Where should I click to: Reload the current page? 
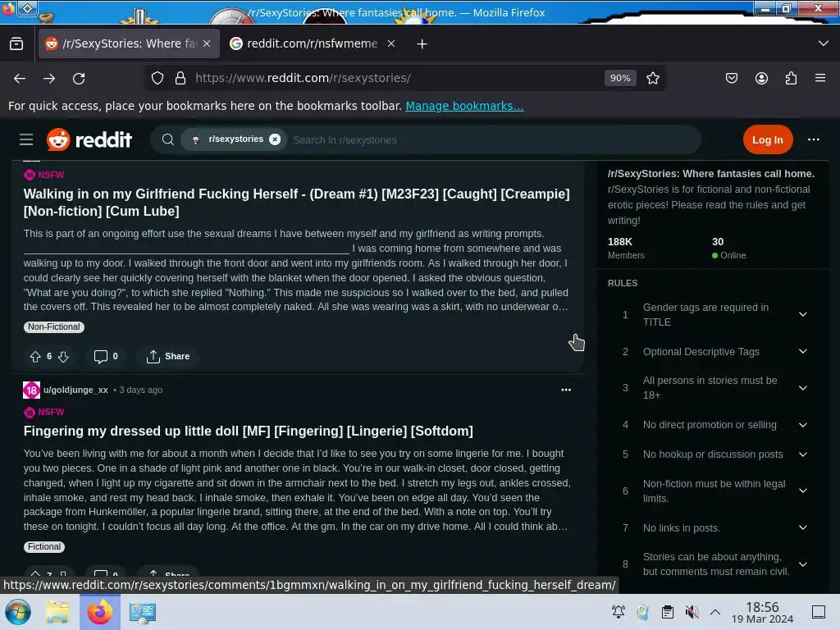[x=79, y=78]
